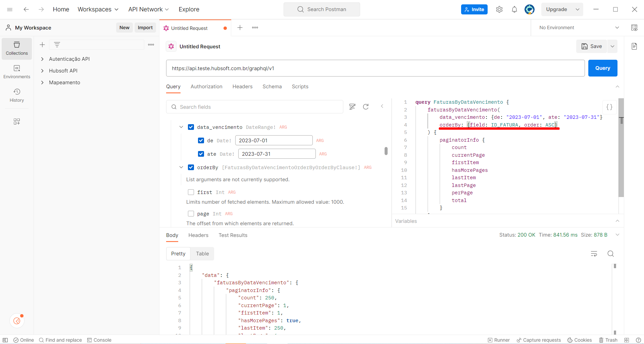Open the Runner from status bar

pyautogui.click(x=499, y=340)
